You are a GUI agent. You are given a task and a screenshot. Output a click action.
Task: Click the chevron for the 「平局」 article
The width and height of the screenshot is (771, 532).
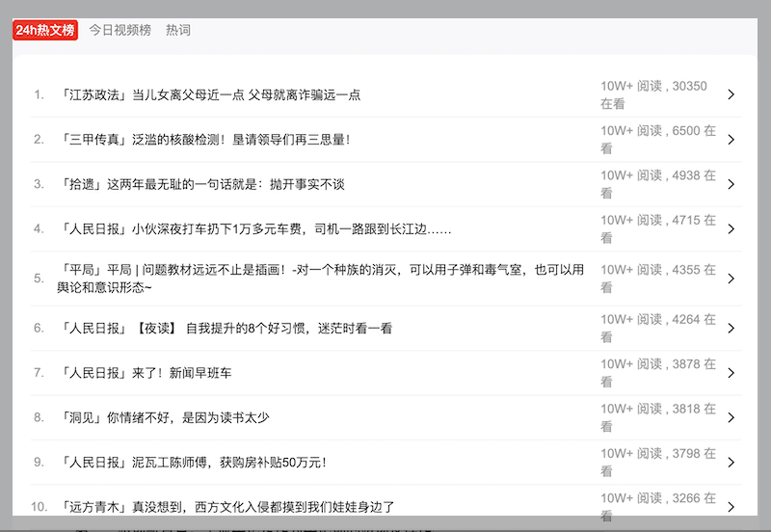pyautogui.click(x=731, y=279)
